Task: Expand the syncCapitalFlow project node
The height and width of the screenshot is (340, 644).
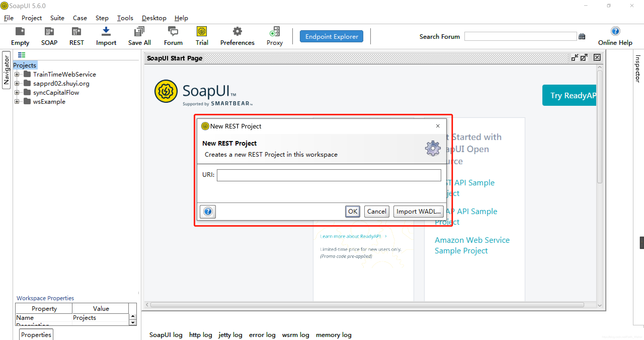Action: (17, 93)
